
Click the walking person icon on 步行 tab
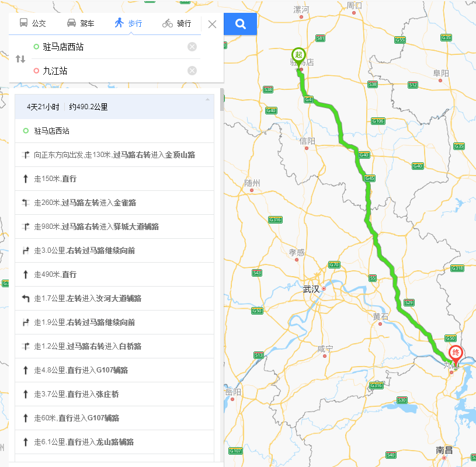(120, 23)
